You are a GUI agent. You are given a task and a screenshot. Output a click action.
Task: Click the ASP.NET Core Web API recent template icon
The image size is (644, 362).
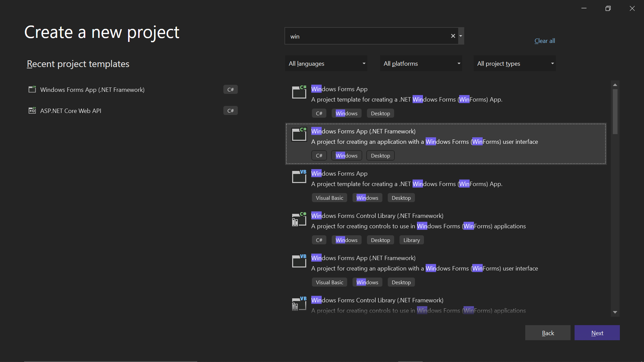[32, 111]
